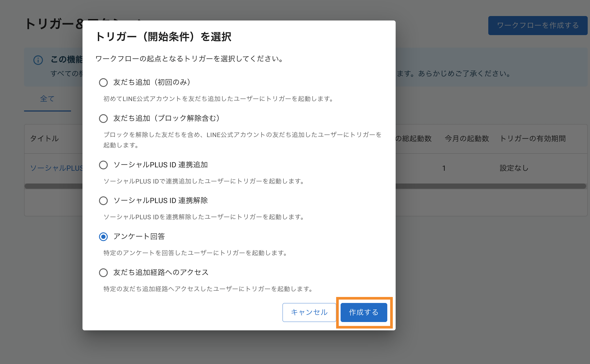Select the アンケート回答 radio button
The width and height of the screenshot is (590, 364).
(103, 237)
